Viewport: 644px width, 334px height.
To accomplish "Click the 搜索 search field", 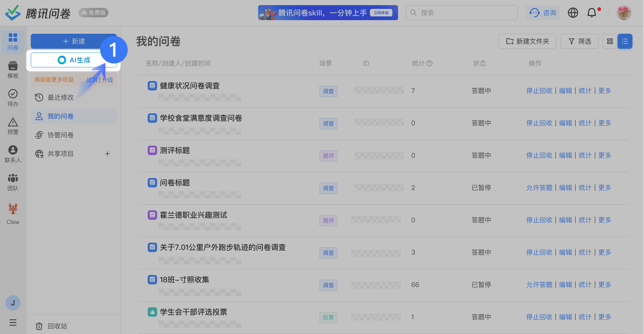I will pyautogui.click(x=462, y=12).
